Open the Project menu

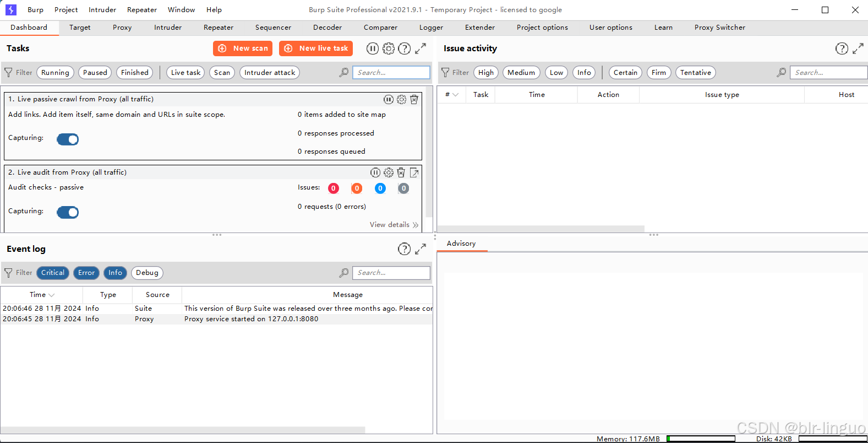[x=66, y=10]
